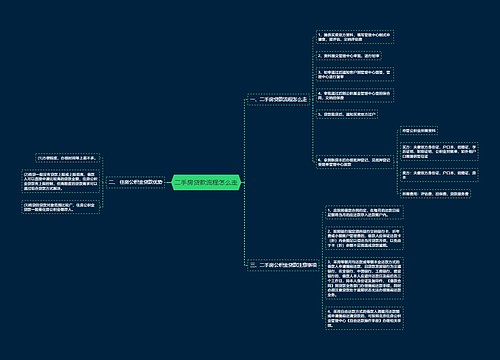
Task: Click step 4 node under loan process
Action: click(355, 95)
